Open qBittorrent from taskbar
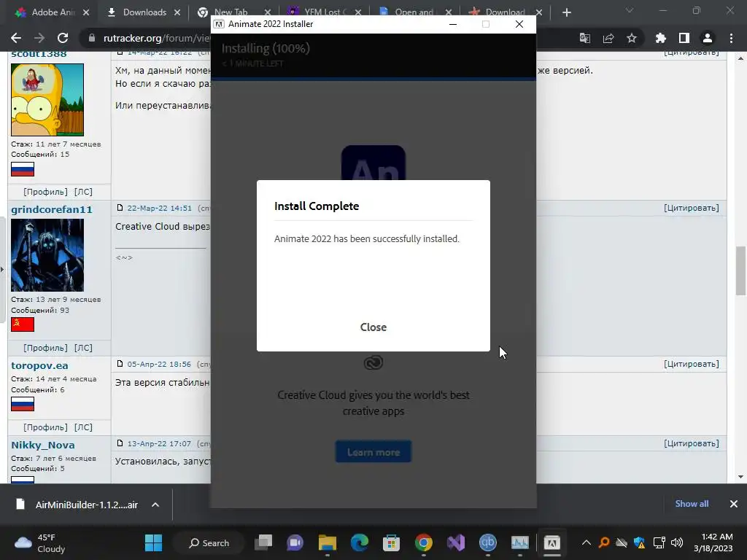 [487, 542]
